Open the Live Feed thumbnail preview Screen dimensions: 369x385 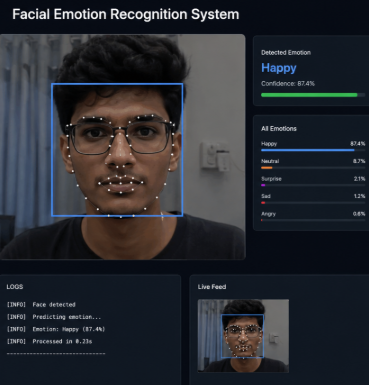pos(243,336)
